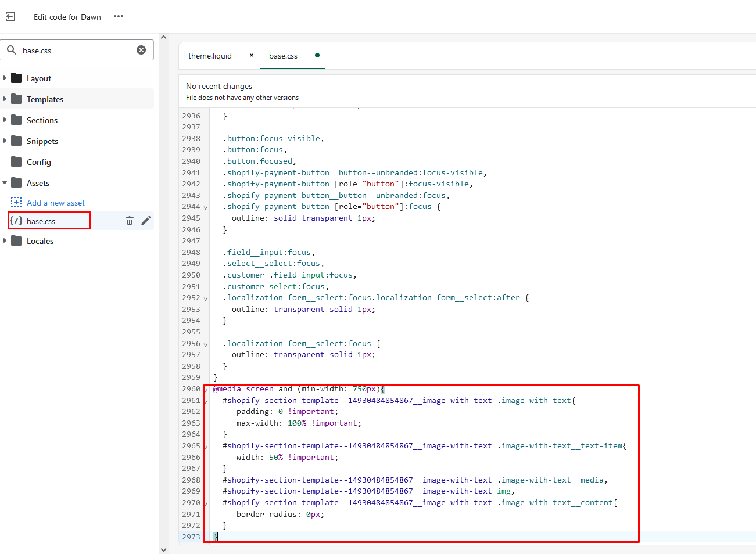Image resolution: width=756 pixels, height=554 pixels.
Task: Click into the file search field
Action: (77, 50)
